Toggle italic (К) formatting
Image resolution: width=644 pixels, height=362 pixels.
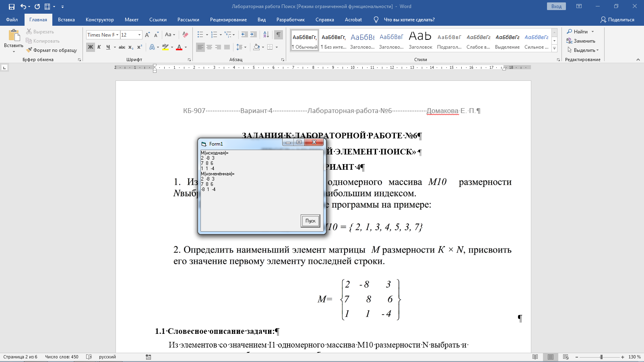(x=99, y=47)
